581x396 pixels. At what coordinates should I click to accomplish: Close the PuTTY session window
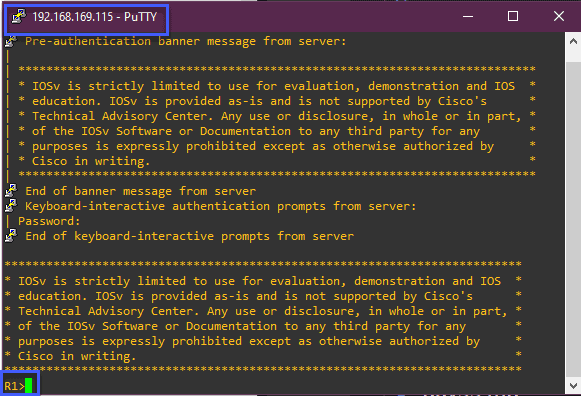click(559, 16)
